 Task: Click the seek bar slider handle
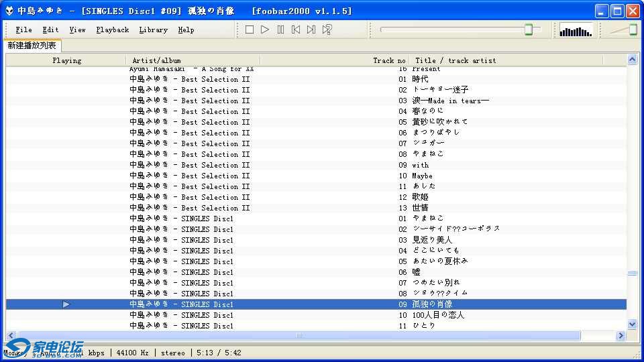tap(529, 29)
